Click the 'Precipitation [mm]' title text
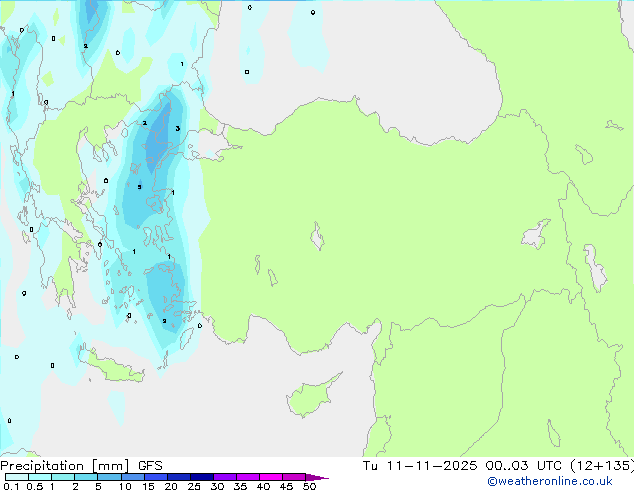The width and height of the screenshot is (634, 490). pos(65,466)
